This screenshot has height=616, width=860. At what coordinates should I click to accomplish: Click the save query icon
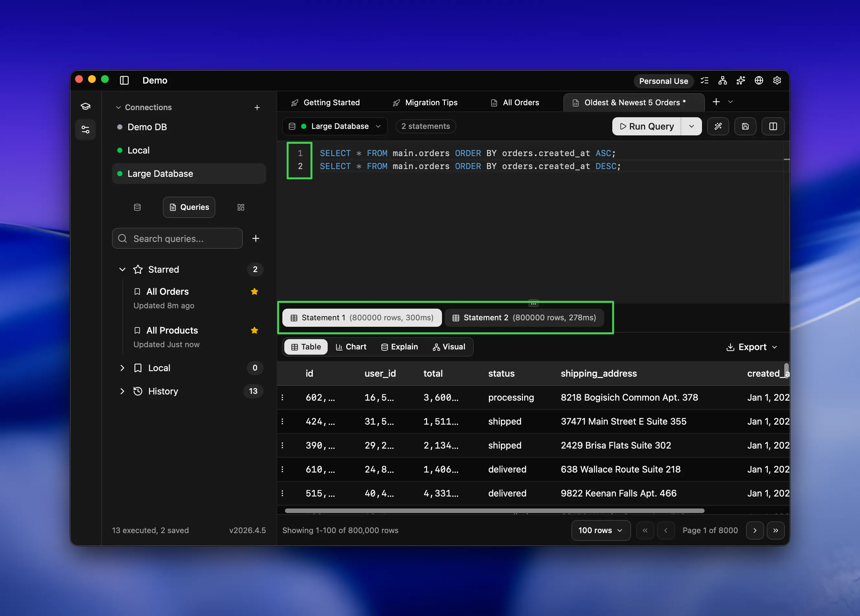[x=745, y=126]
